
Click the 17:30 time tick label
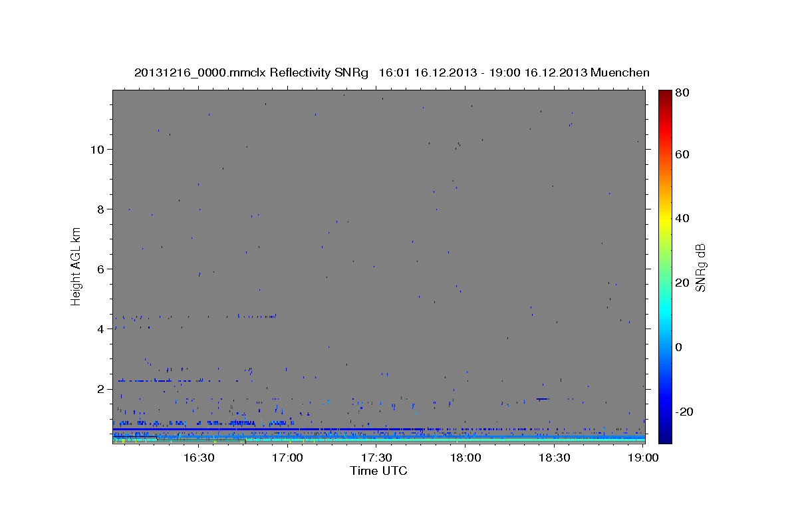[377, 458]
